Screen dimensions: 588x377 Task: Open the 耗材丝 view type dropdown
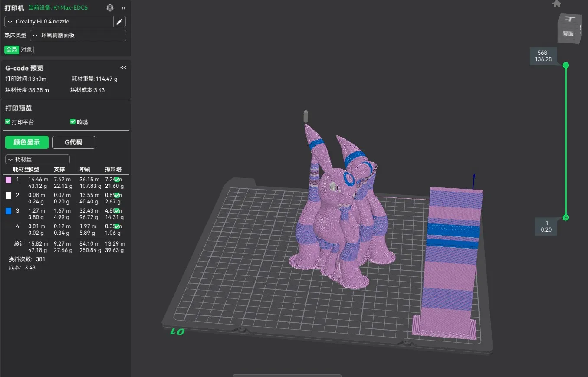click(37, 160)
